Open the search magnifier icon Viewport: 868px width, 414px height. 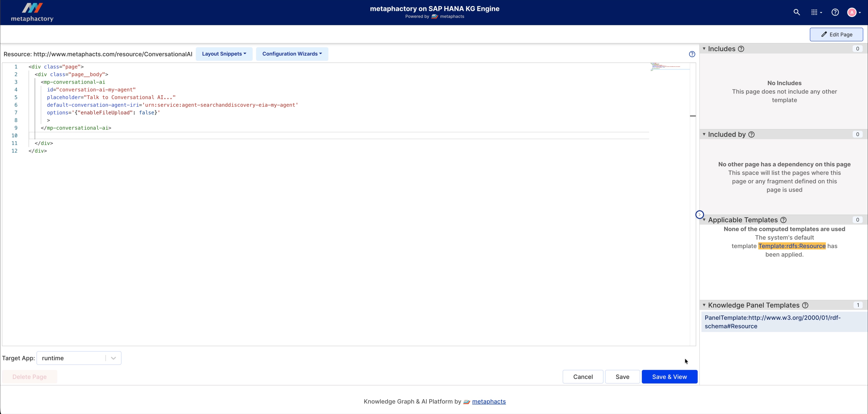point(797,13)
